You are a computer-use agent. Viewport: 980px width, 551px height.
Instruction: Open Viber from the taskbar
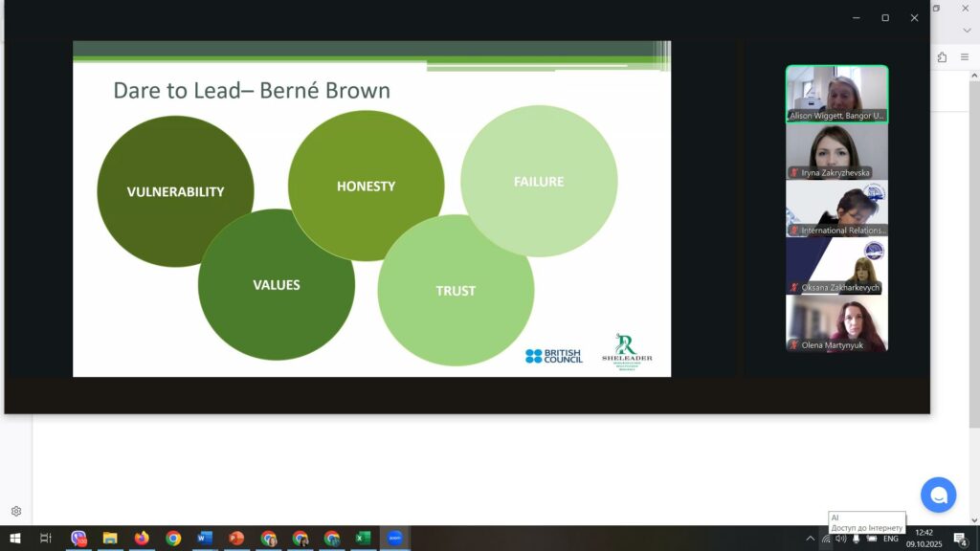(78, 538)
